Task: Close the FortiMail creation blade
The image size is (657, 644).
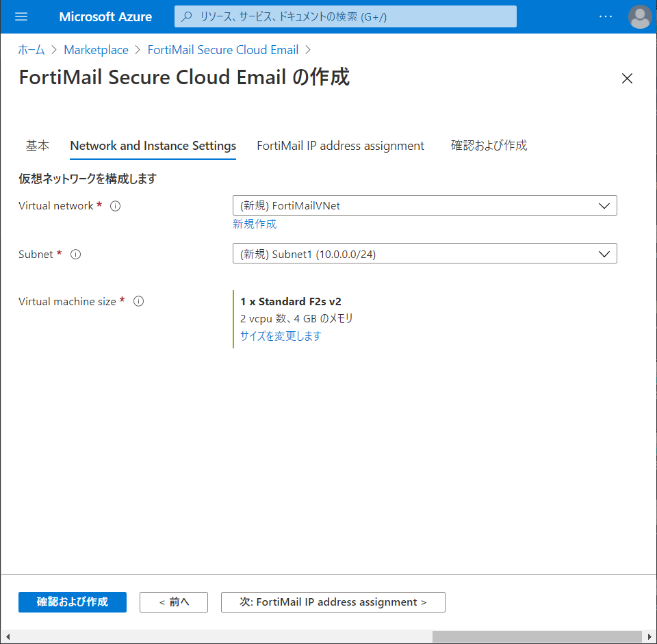Action: (x=627, y=78)
